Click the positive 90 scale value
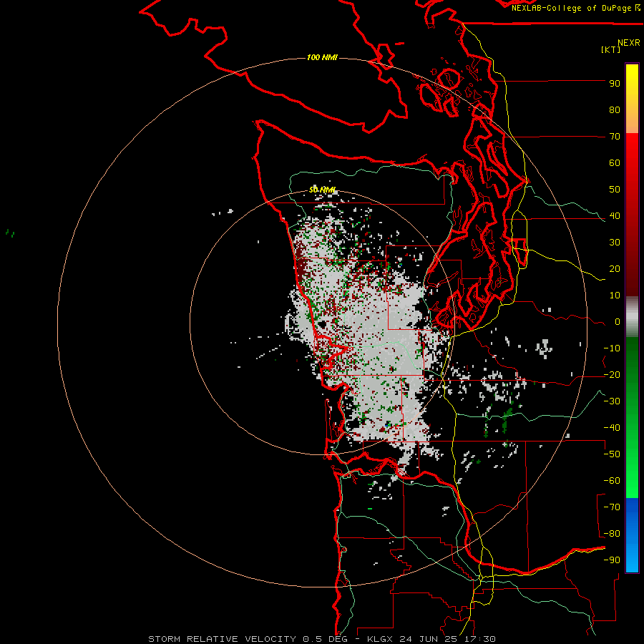 tap(615, 84)
